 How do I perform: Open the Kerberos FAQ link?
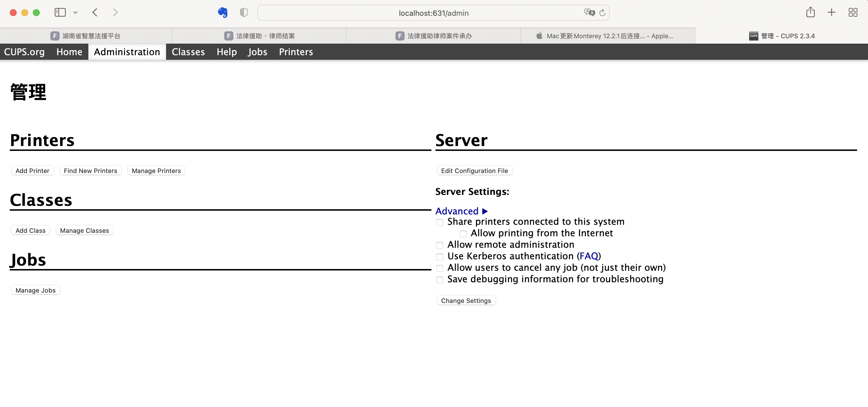[589, 256]
